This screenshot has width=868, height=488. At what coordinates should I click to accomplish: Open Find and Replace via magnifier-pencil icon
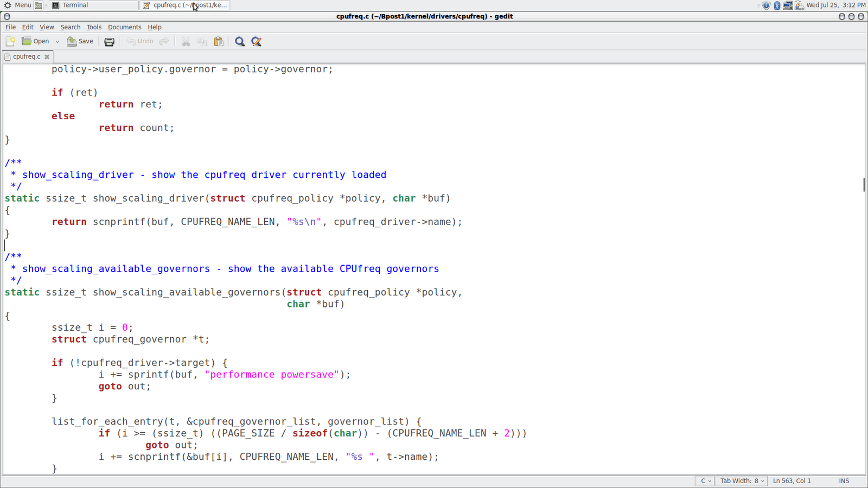pyautogui.click(x=256, y=41)
